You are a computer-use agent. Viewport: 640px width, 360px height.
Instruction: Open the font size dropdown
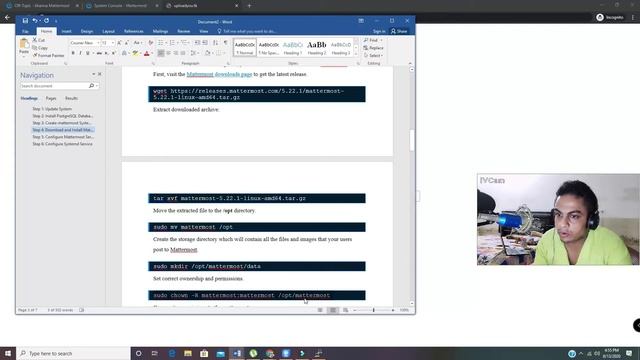[x=112, y=43]
